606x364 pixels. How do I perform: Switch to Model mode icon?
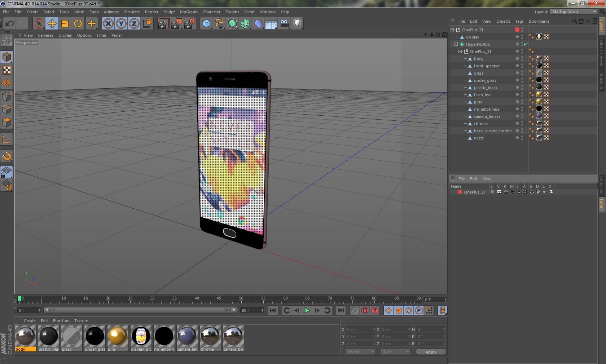[x=7, y=57]
